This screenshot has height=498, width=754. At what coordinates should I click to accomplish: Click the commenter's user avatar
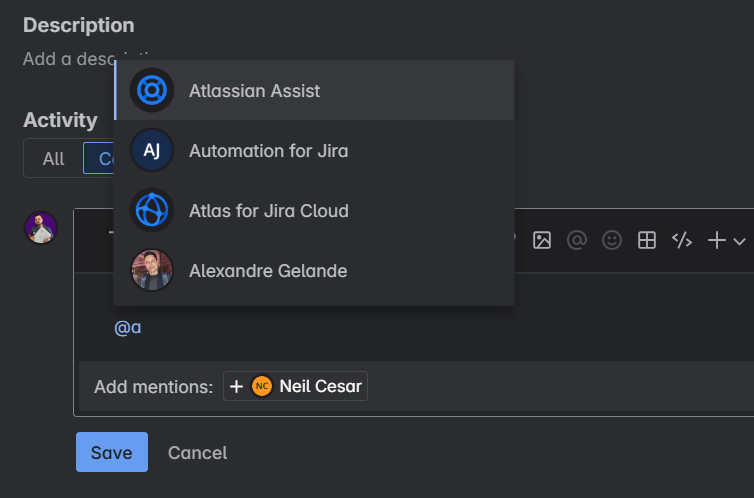41,228
